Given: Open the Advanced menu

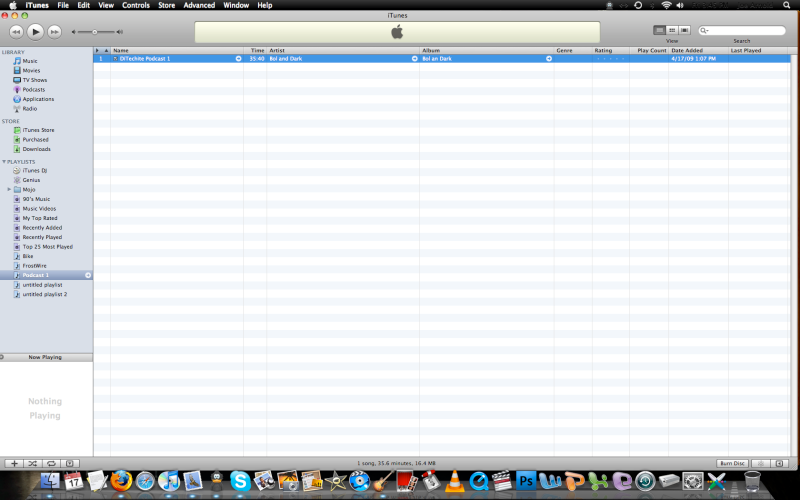Looking at the screenshot, I should pyautogui.click(x=199, y=5).
